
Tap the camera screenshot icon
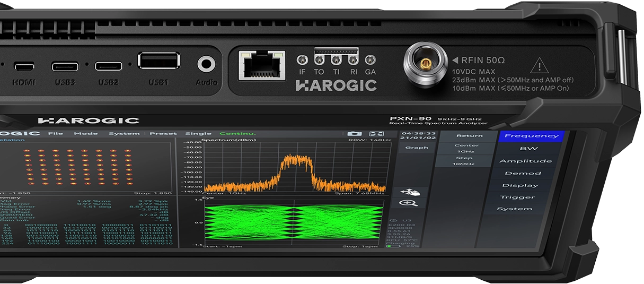tap(355, 134)
